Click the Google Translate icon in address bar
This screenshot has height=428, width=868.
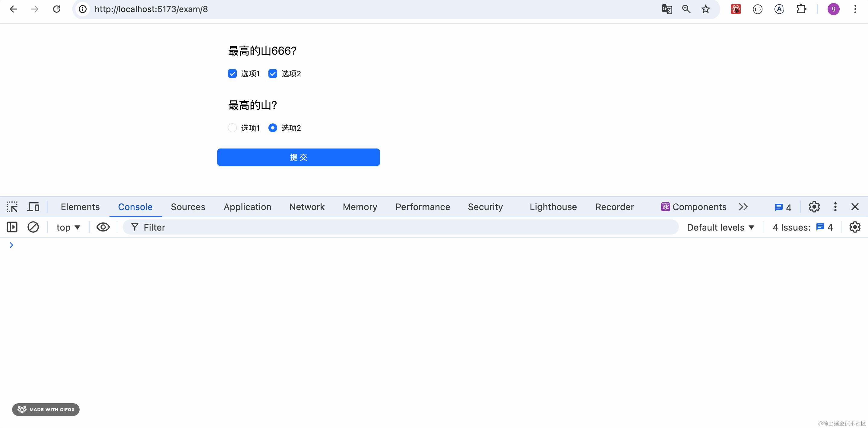click(x=667, y=9)
